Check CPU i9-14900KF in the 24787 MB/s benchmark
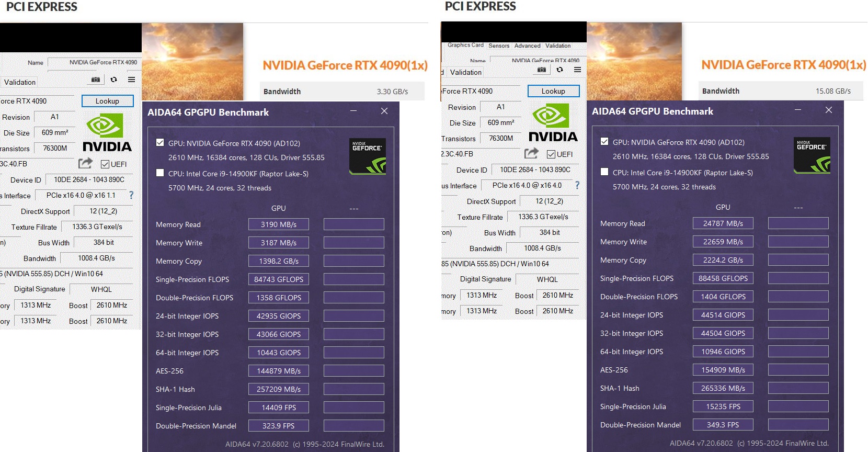This screenshot has height=452, width=868. pyautogui.click(x=604, y=172)
